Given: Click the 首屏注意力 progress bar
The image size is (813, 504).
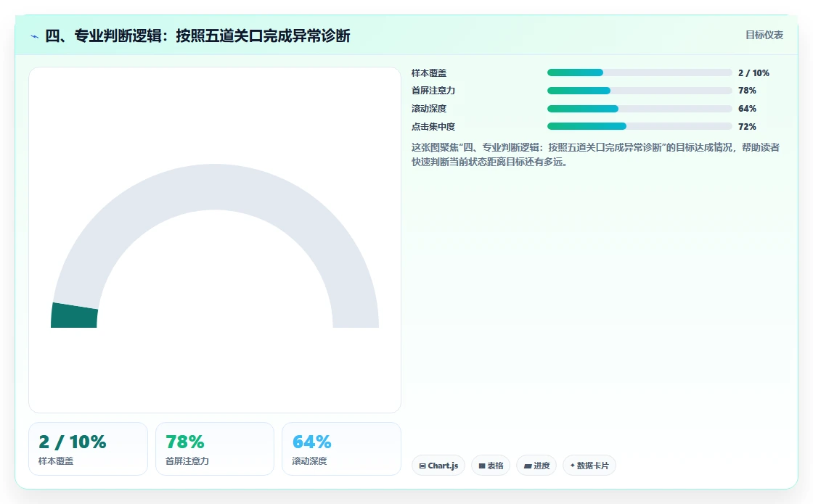Looking at the screenshot, I should tap(640, 91).
